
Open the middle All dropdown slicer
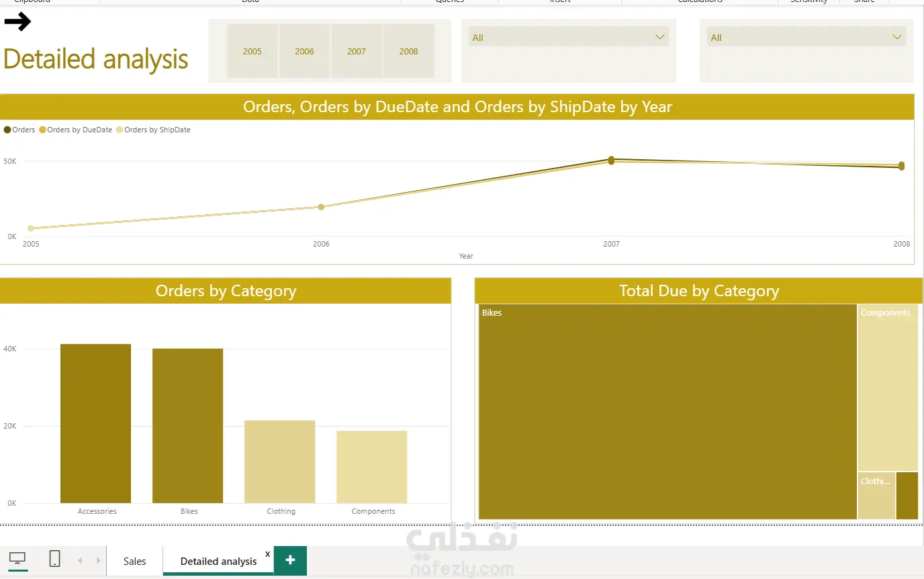coord(568,38)
